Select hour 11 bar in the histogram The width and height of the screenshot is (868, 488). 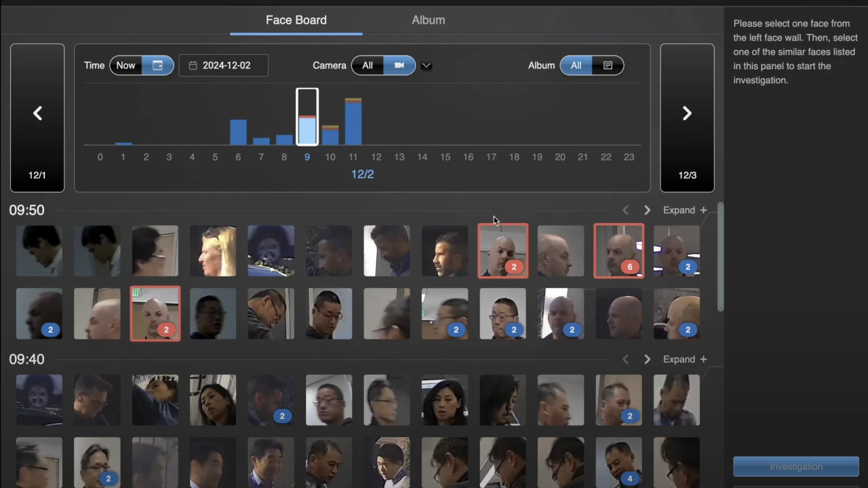pos(353,122)
